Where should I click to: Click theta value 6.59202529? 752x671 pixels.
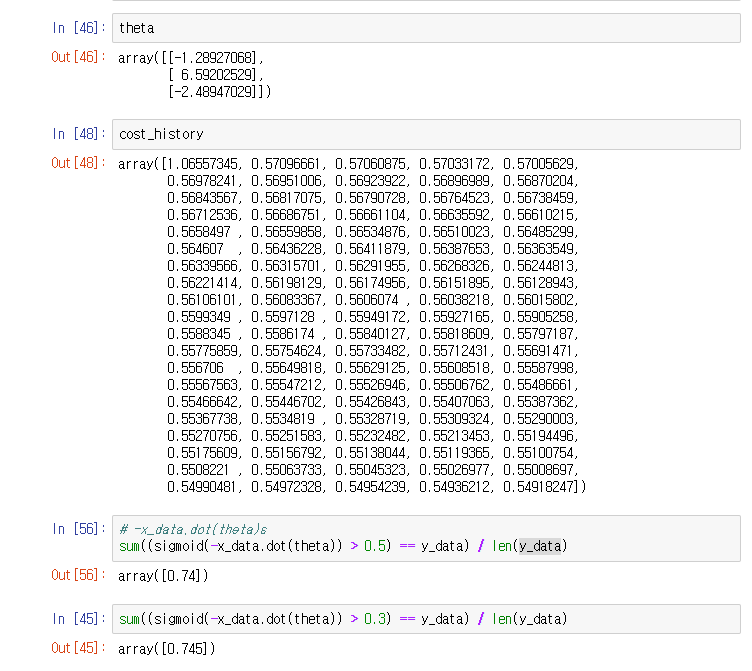(x=217, y=75)
